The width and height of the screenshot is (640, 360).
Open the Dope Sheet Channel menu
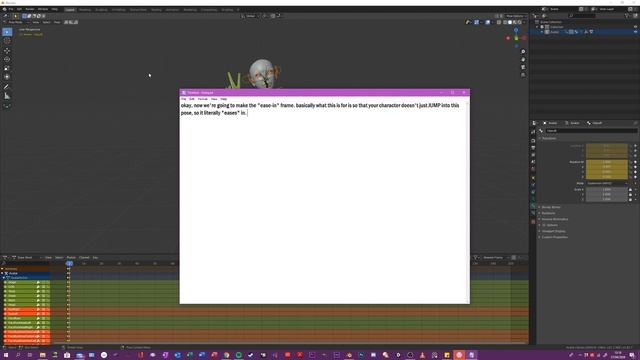pyautogui.click(x=84, y=258)
